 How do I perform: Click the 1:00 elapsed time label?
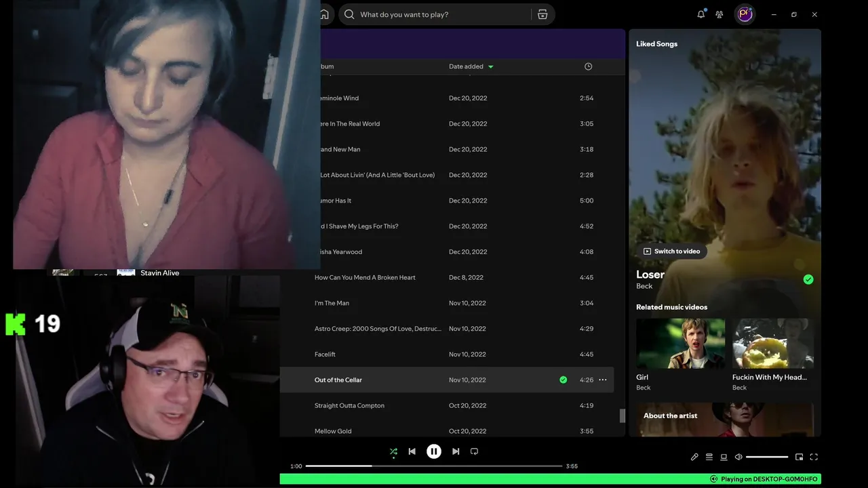(x=296, y=466)
